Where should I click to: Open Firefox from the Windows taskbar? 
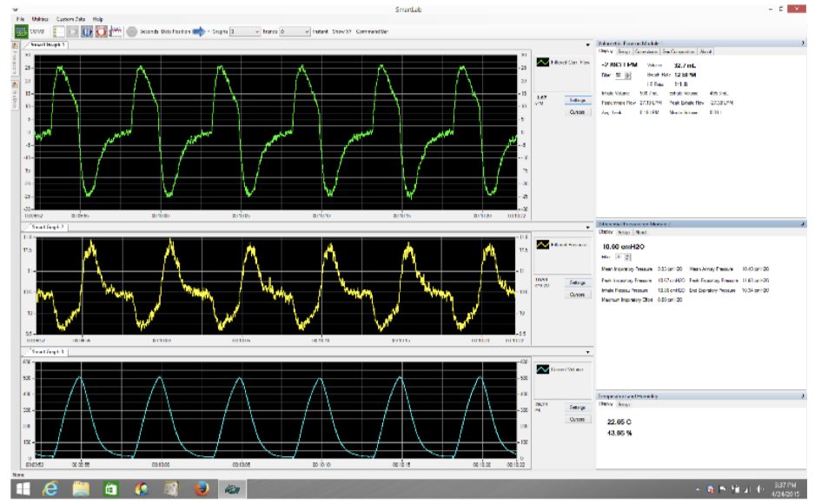202,489
